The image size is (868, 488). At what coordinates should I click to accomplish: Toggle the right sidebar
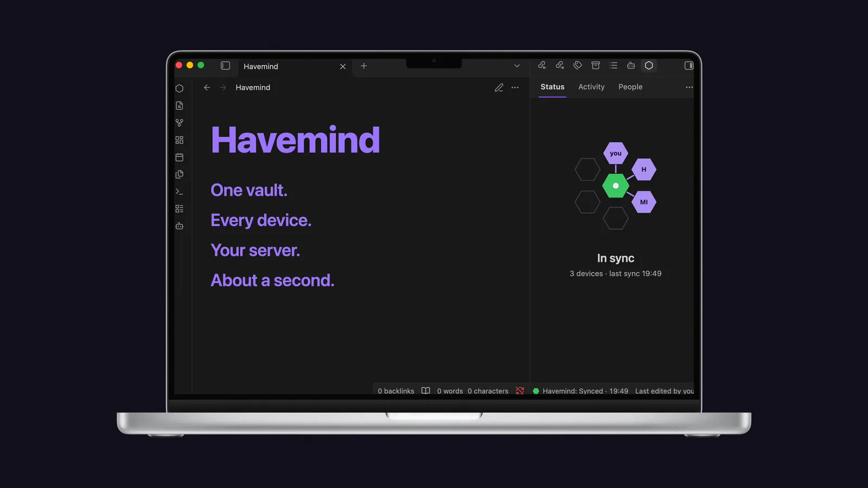point(689,66)
